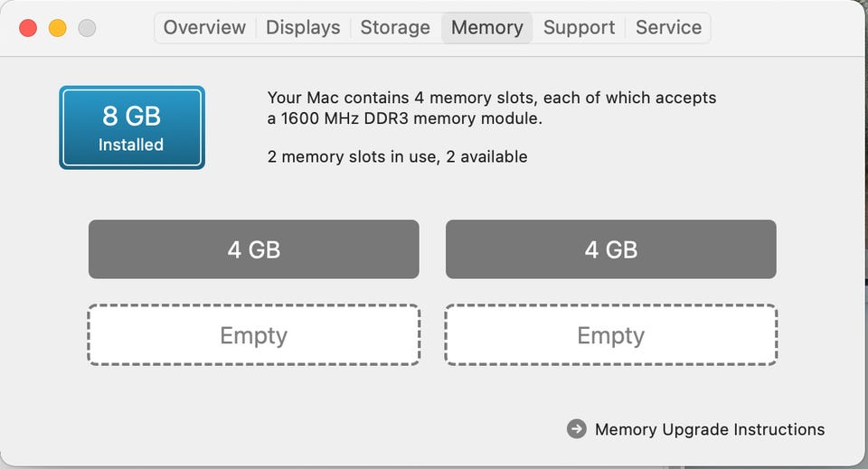Close the About This Mac window
Screen dimensions: 868x469
(28, 28)
